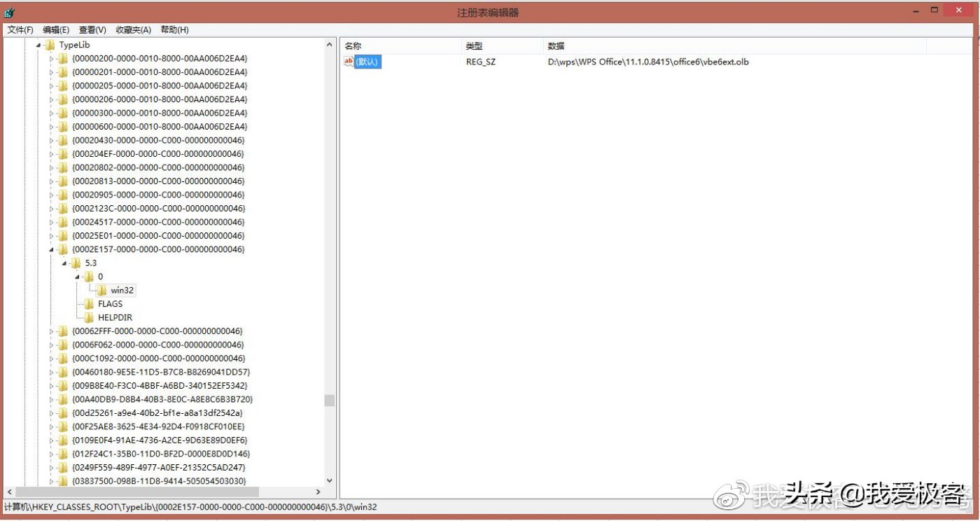Sort values by the 数据 column header
This screenshot has width=980, height=521.
(x=734, y=46)
